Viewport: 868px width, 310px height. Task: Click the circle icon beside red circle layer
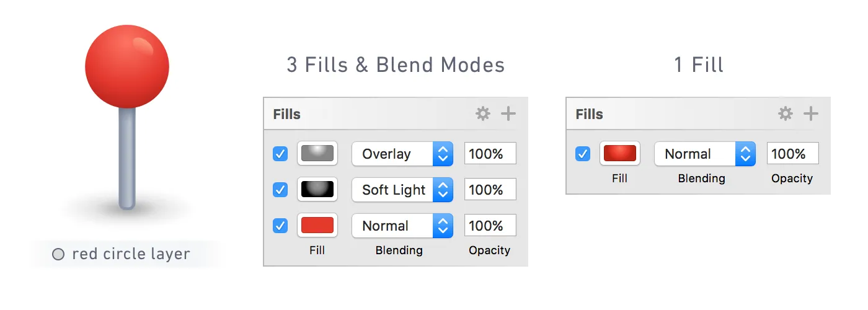(x=58, y=254)
